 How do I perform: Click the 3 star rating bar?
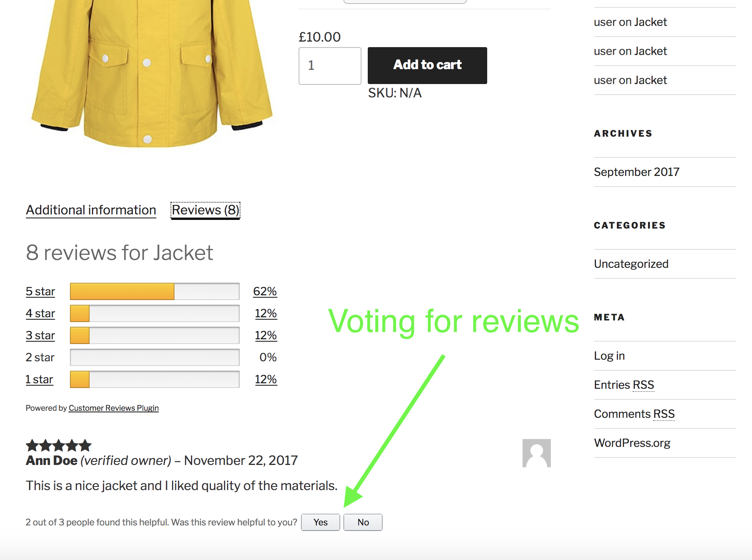[154, 335]
